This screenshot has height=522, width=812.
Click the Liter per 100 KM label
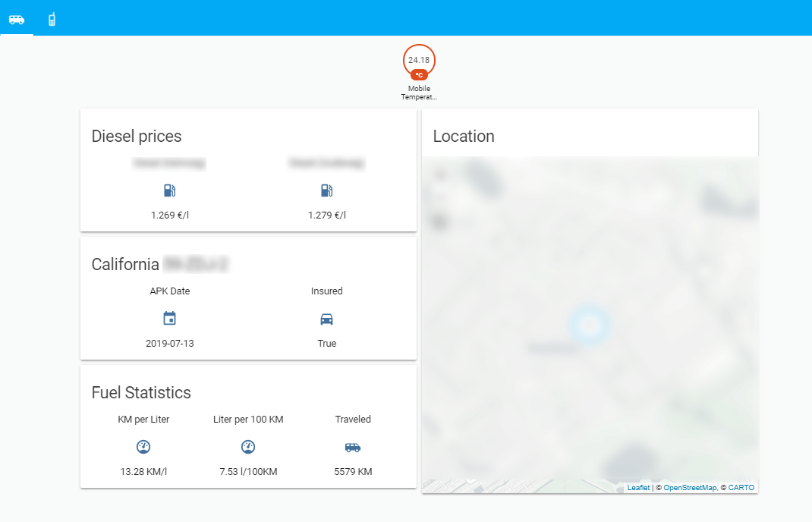tap(248, 420)
